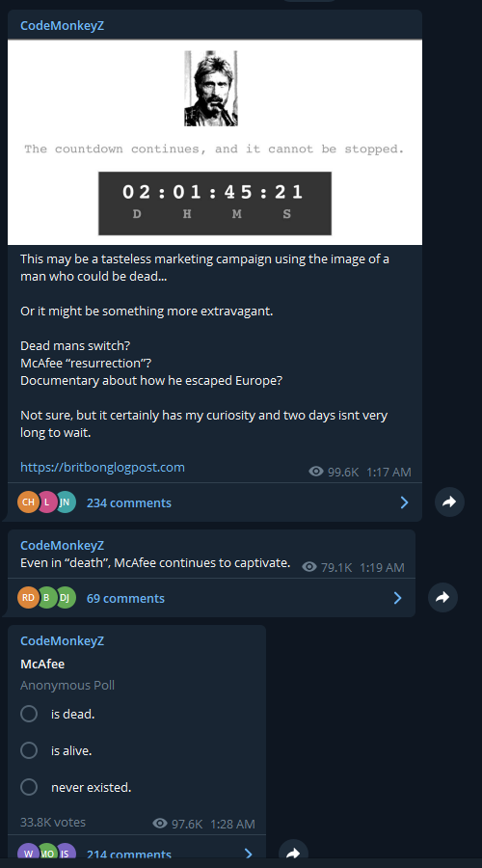Screen dimensions: 482x868
Task: Expand the 214 comments thread chevron
Action: tap(249, 854)
